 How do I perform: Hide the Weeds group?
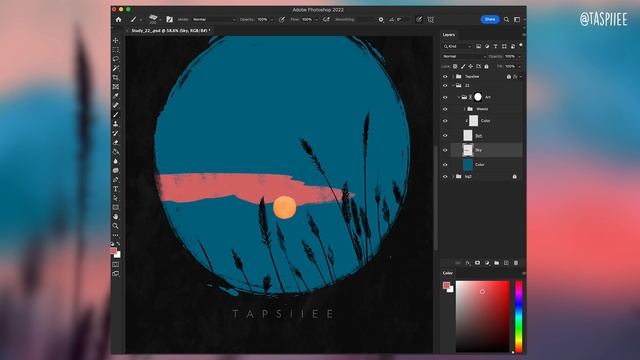point(445,109)
